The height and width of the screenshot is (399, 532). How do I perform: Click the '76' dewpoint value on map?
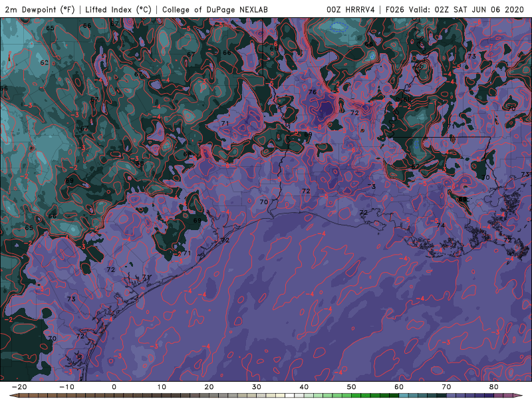tap(312, 92)
